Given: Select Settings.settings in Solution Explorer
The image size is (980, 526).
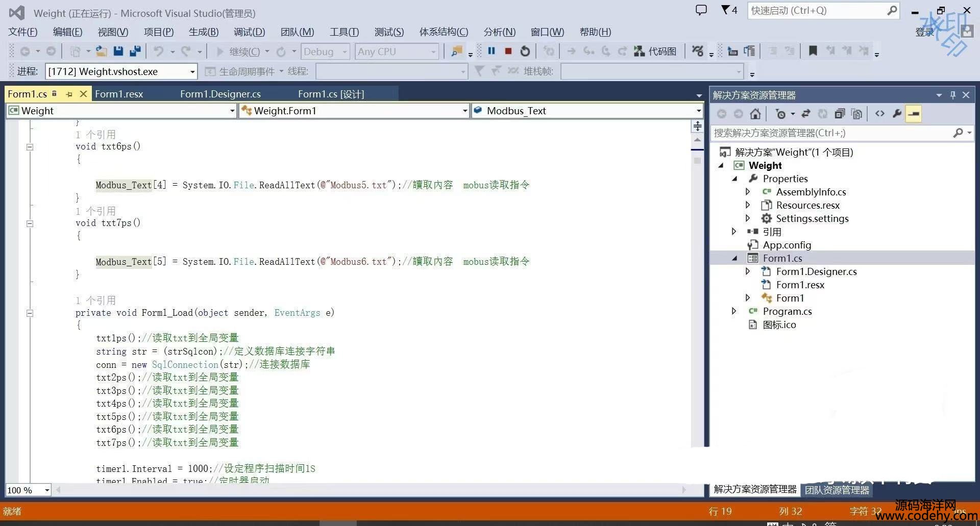Looking at the screenshot, I should [812, 218].
